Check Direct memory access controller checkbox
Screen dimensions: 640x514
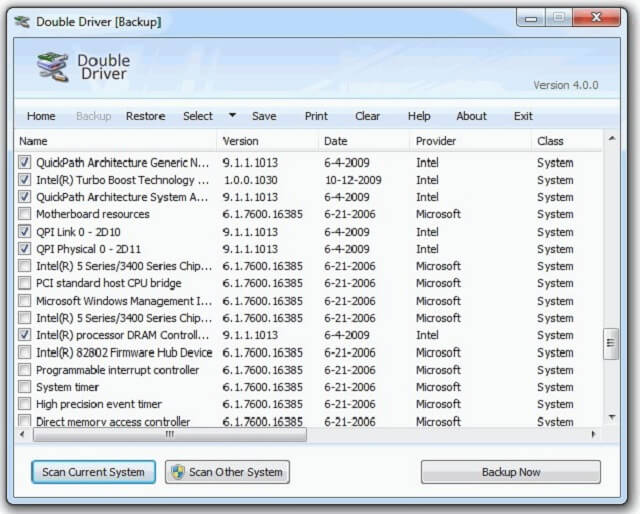(24, 421)
